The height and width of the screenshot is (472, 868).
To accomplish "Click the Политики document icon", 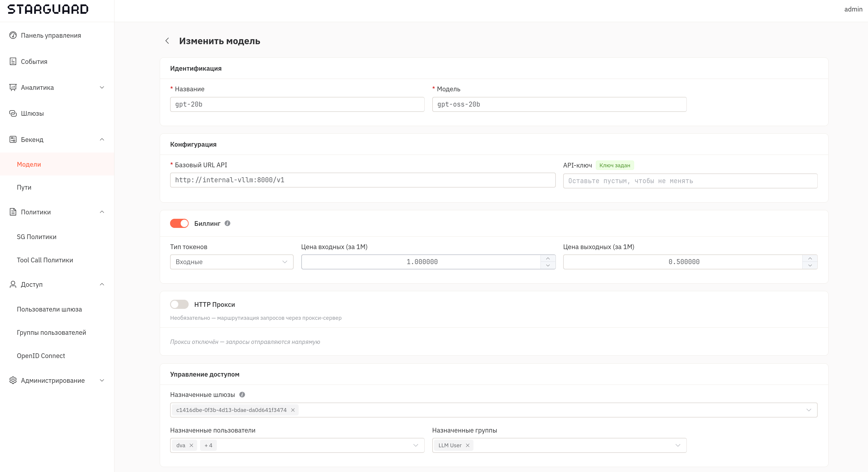I will point(13,212).
